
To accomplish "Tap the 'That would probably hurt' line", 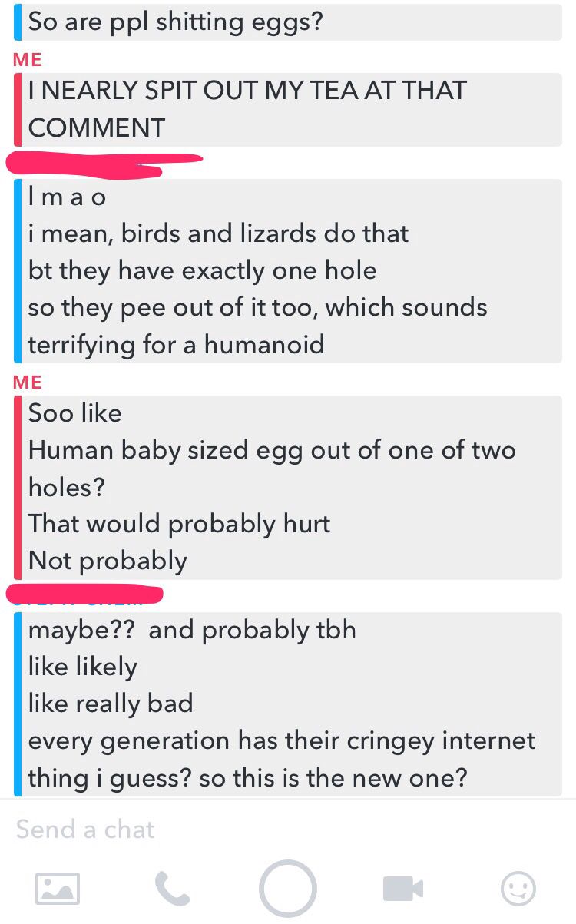I will click(x=179, y=524).
